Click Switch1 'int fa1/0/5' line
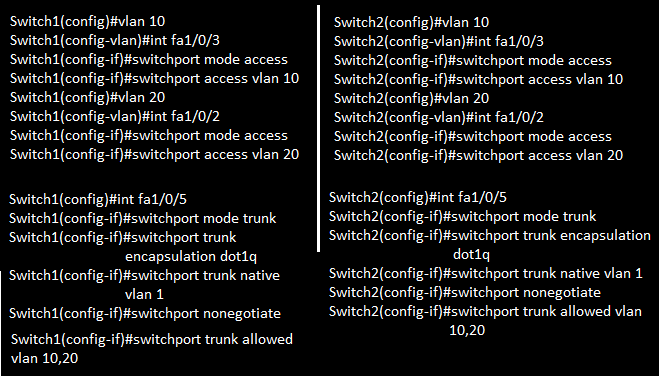Screen dimensions: 659x376 (x=98, y=199)
